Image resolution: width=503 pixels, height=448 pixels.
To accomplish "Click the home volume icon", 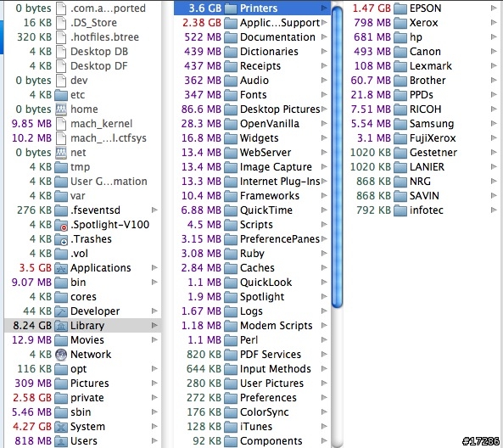I will pyautogui.click(x=61, y=109).
